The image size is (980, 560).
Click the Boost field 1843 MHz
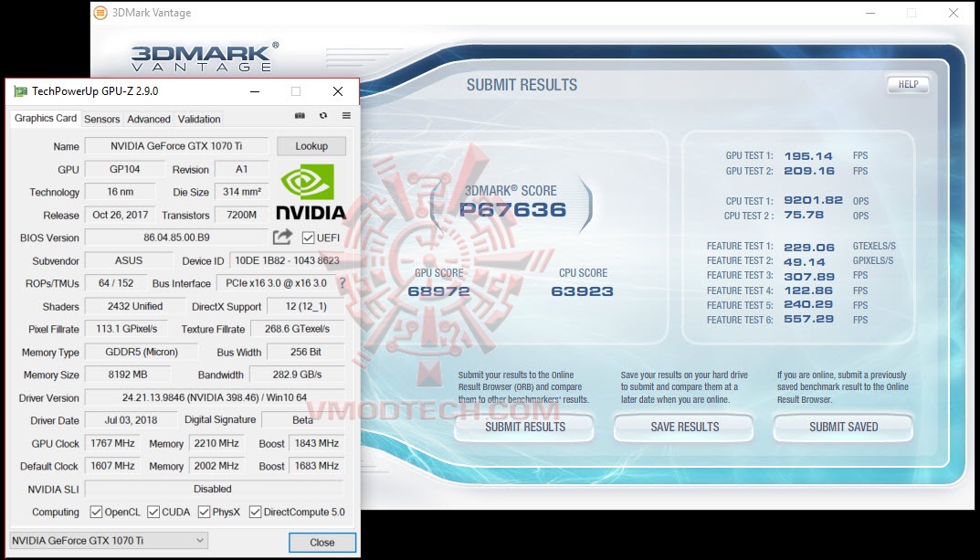tap(316, 443)
